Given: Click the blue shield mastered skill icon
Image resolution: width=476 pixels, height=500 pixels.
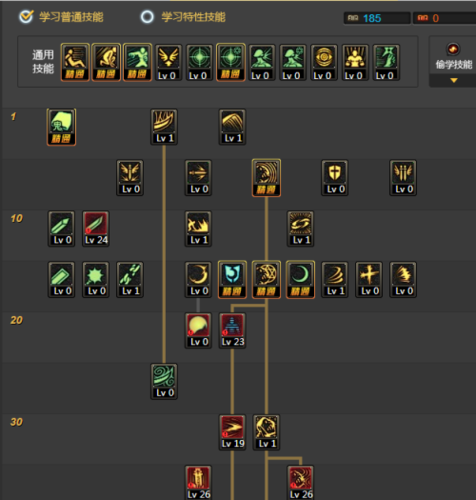Looking at the screenshot, I should coord(232,280).
